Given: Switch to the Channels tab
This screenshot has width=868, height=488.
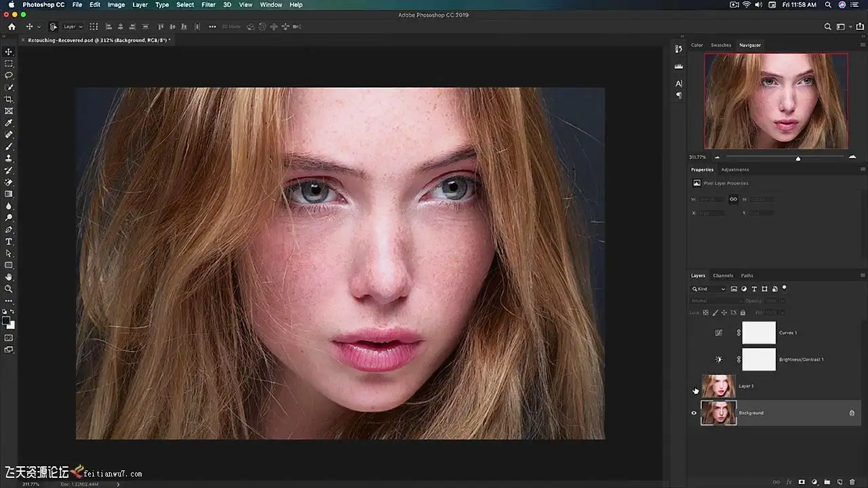Looking at the screenshot, I should tap(723, 275).
